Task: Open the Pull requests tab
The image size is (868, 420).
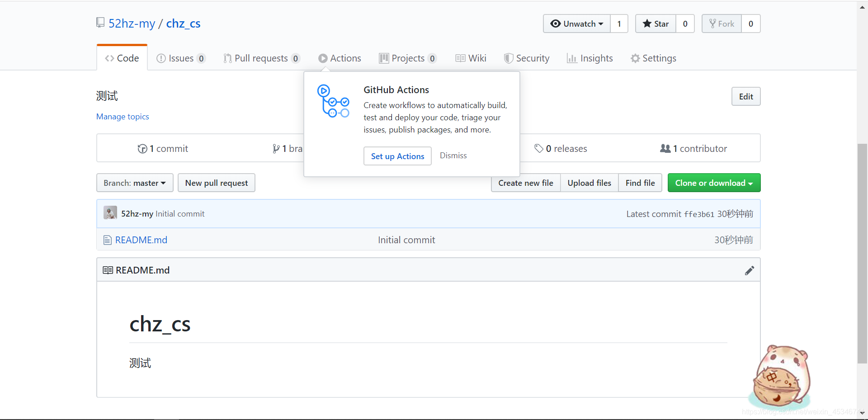Action: tap(261, 58)
